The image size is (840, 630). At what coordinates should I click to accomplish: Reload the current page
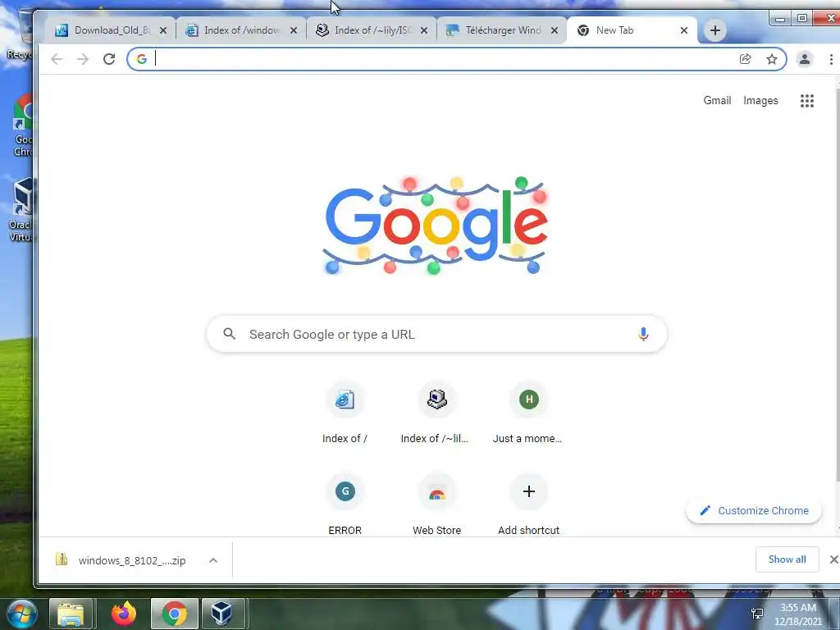[109, 59]
